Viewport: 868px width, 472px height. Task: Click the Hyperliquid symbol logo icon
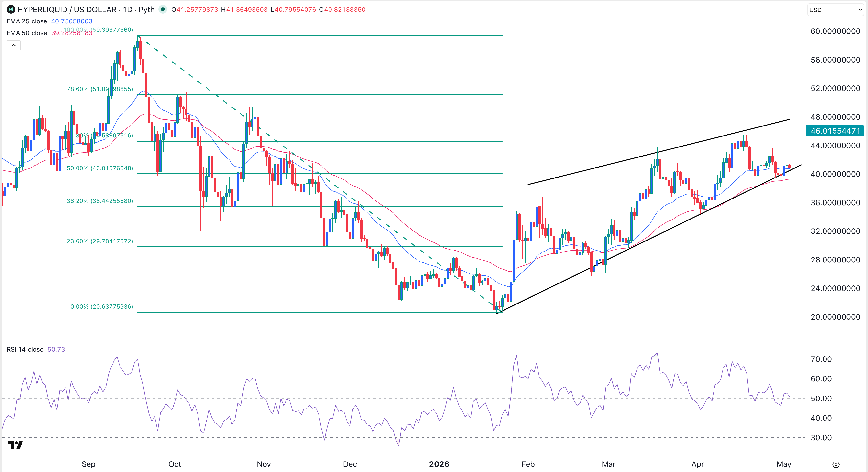[11, 10]
